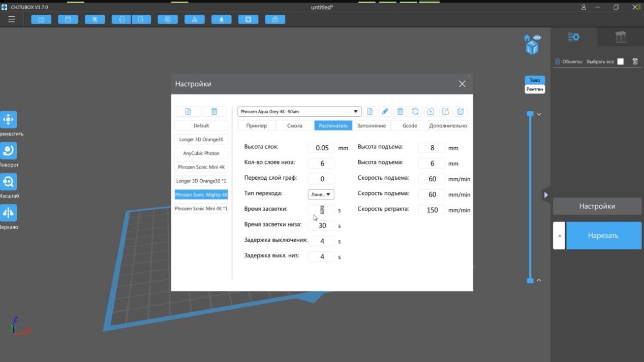The height and width of the screenshot is (362, 644).
Task: Select the Rotate tool in left sidebar
Action: (8, 151)
